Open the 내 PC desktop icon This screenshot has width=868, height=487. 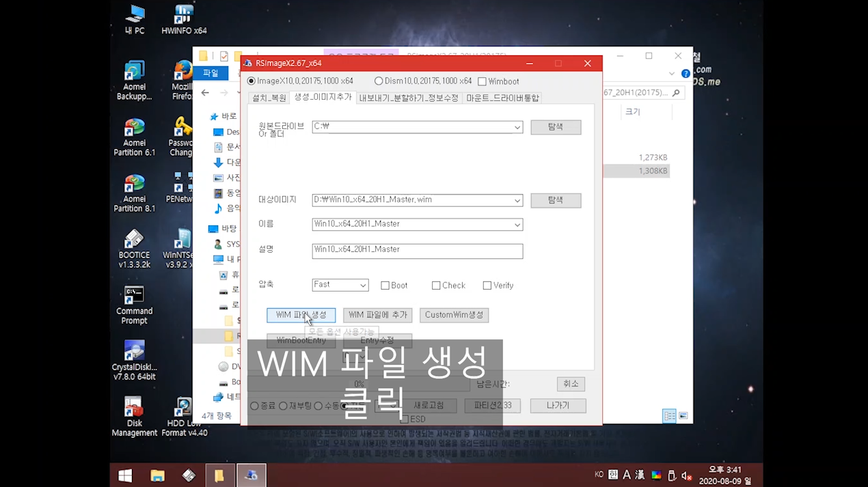[x=135, y=19]
